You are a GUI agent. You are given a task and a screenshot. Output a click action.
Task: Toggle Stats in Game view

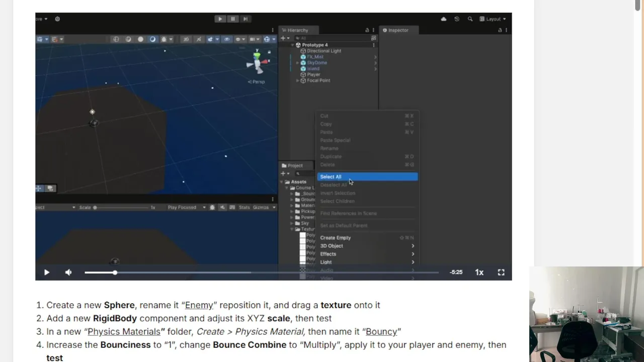[244, 207]
